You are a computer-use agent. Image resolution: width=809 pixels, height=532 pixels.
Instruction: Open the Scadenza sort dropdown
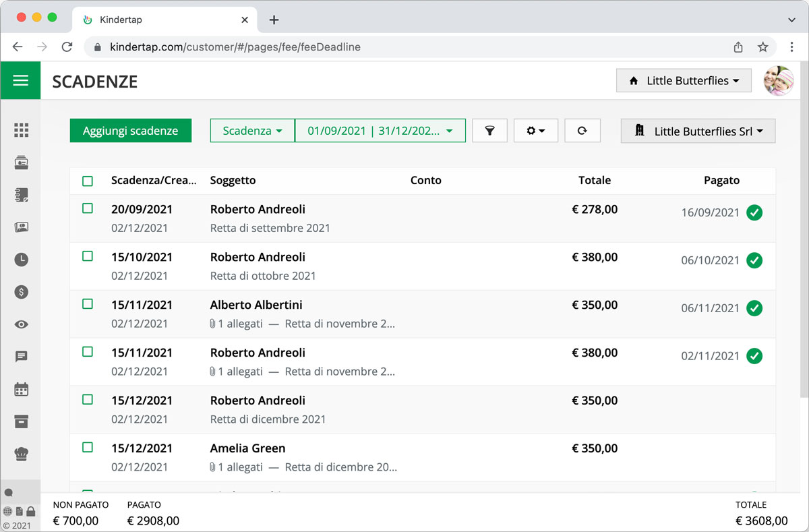coord(252,130)
